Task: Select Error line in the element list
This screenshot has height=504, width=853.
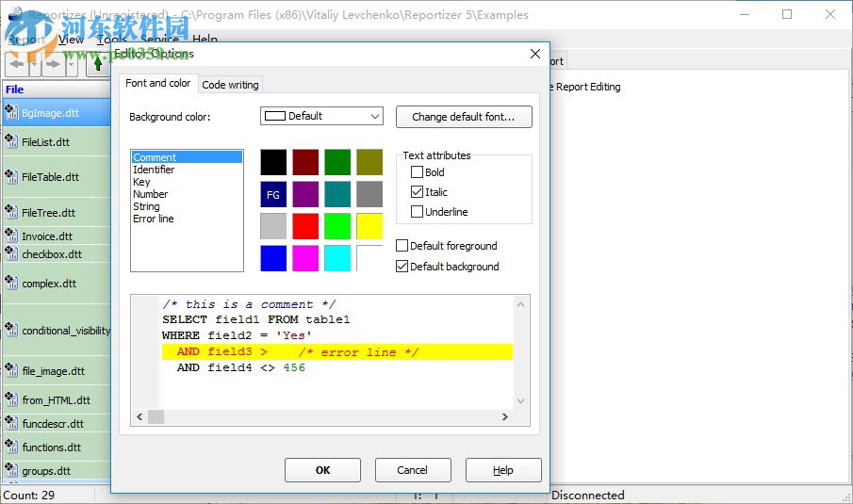Action: pyautogui.click(x=187, y=219)
